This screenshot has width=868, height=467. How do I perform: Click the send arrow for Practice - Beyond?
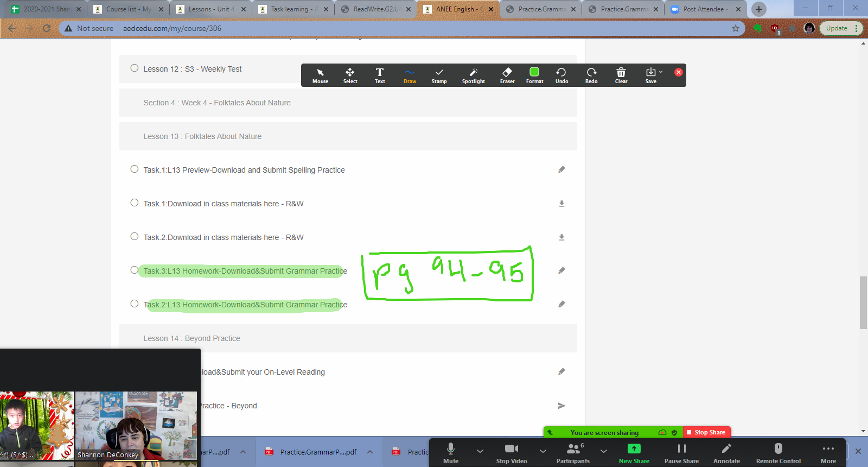click(561, 406)
